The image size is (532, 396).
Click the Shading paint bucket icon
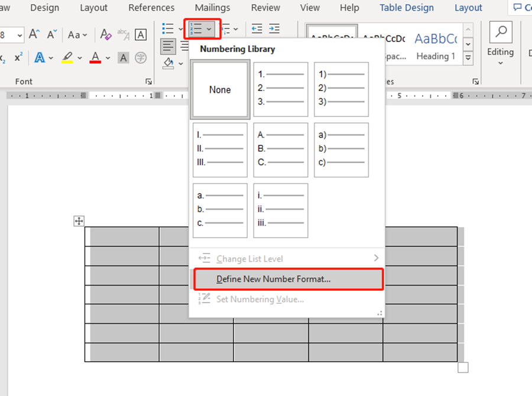click(168, 63)
